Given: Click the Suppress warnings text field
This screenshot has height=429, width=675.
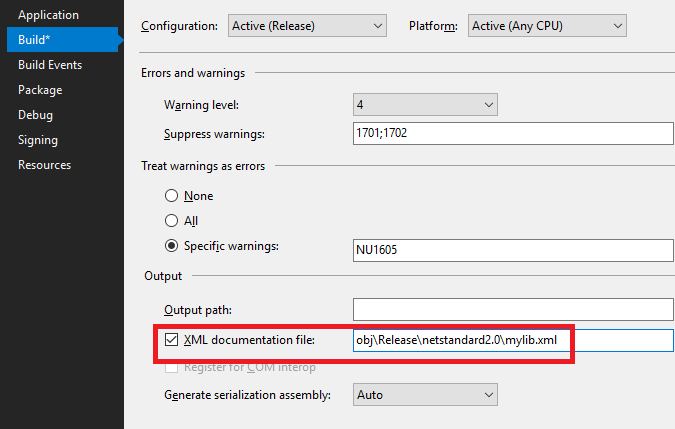Looking at the screenshot, I should click(x=513, y=133).
